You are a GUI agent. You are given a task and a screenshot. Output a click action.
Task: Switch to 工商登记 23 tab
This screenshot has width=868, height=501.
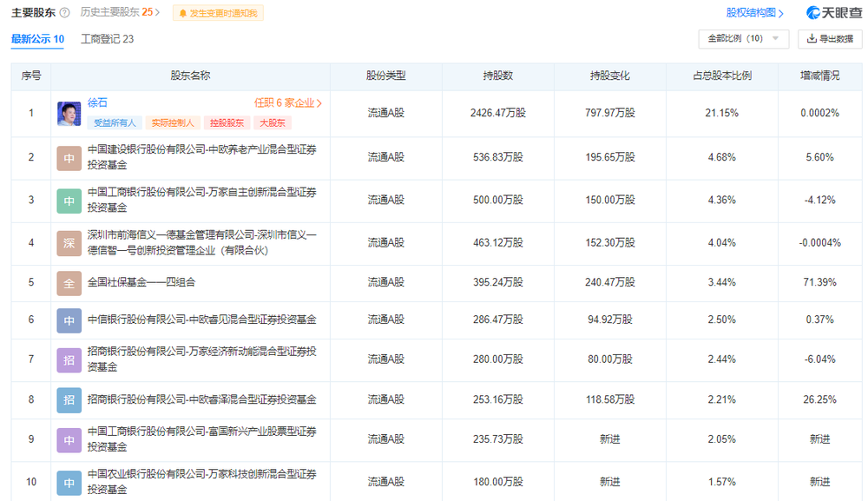tap(107, 39)
